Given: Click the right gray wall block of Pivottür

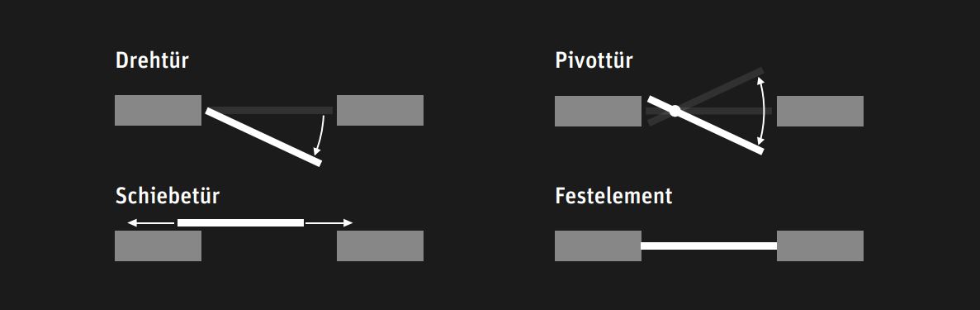Looking at the screenshot, I should coord(820,111).
